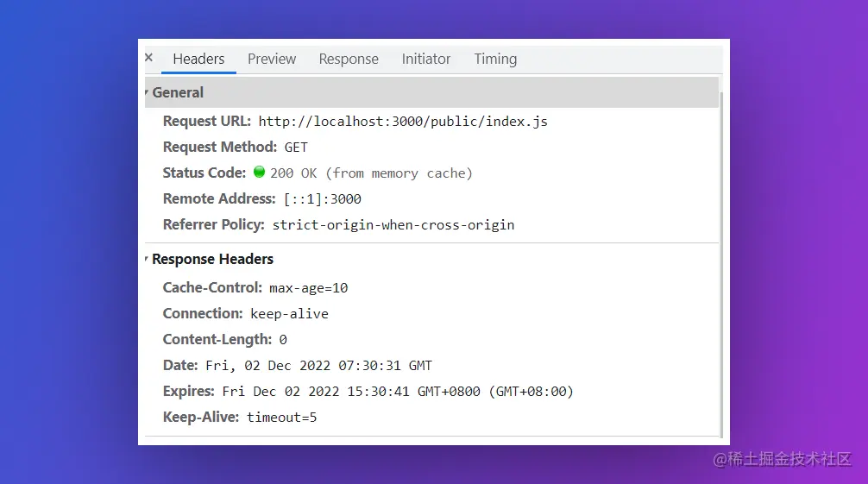Close the request details panel

148,58
